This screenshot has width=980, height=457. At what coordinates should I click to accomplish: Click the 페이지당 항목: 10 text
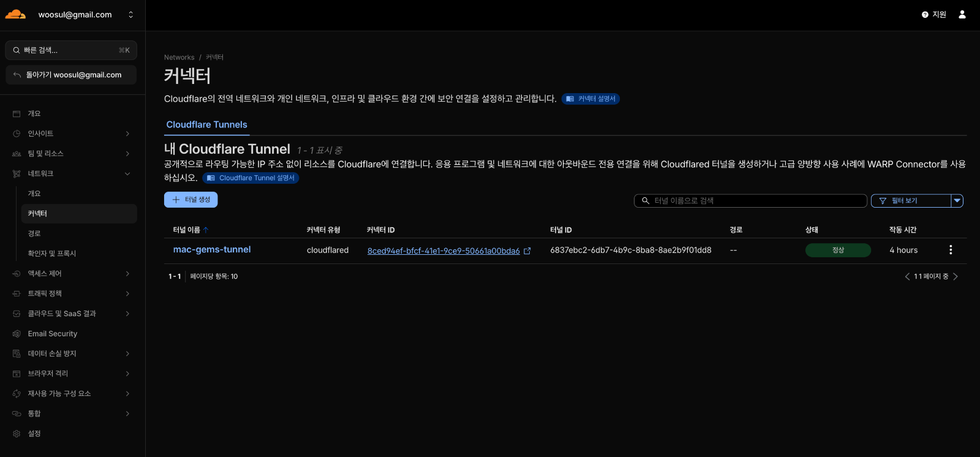click(214, 277)
